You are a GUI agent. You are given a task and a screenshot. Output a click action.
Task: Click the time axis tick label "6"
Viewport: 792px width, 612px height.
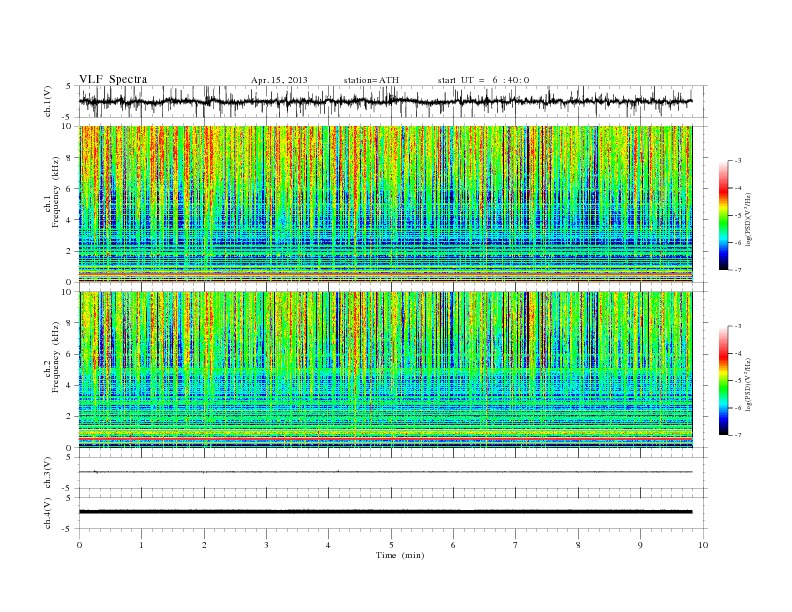pos(454,545)
